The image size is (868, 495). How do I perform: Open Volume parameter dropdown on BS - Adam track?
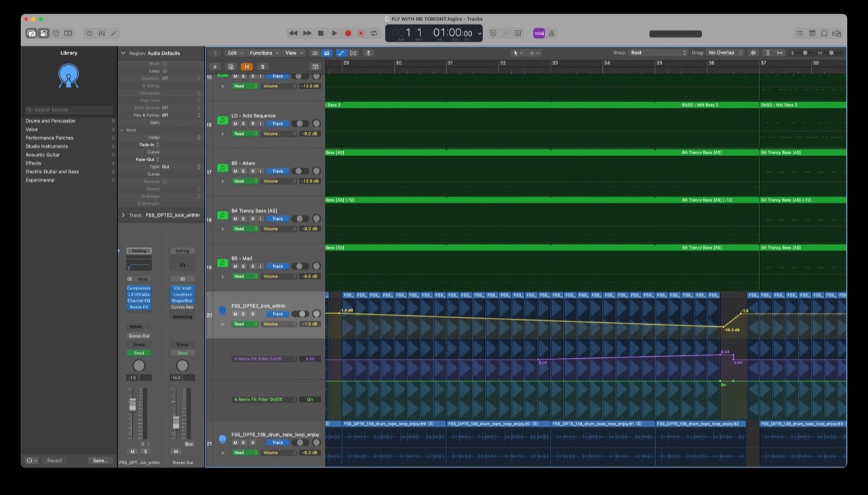pyautogui.click(x=279, y=181)
